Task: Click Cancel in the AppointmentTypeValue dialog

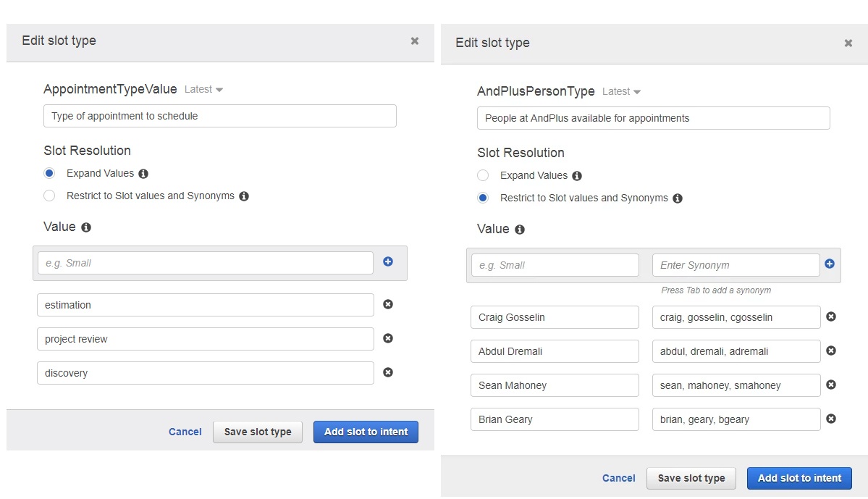Action: pyautogui.click(x=185, y=432)
